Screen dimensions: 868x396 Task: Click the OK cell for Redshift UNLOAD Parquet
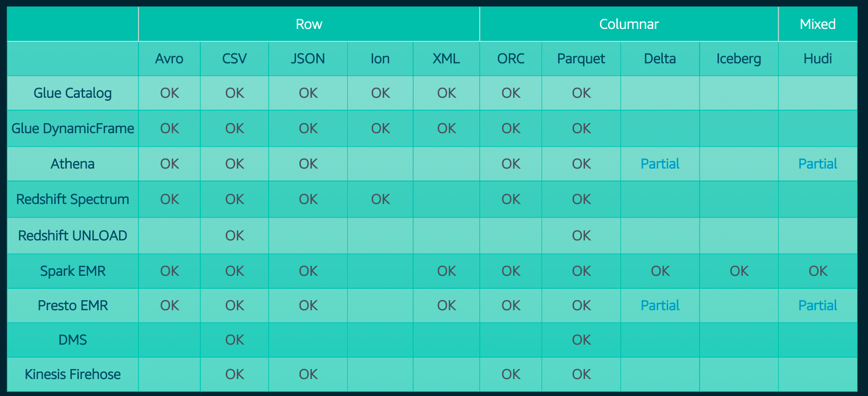pyautogui.click(x=581, y=236)
